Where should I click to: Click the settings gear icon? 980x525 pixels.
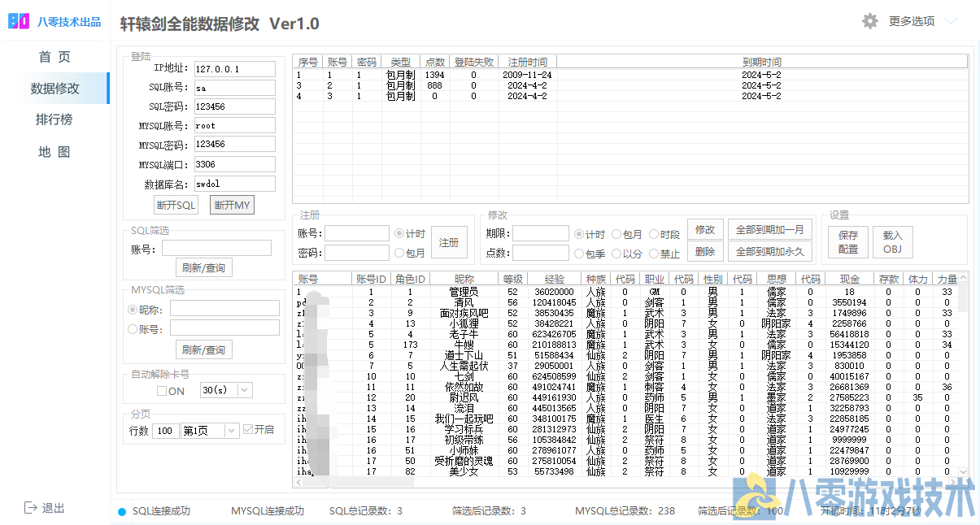870,21
